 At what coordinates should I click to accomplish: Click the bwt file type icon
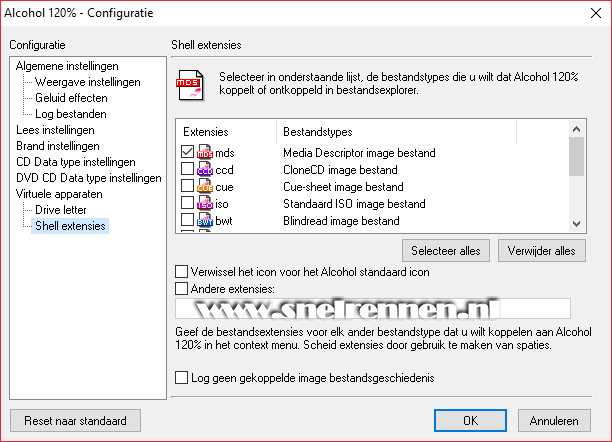pos(205,221)
